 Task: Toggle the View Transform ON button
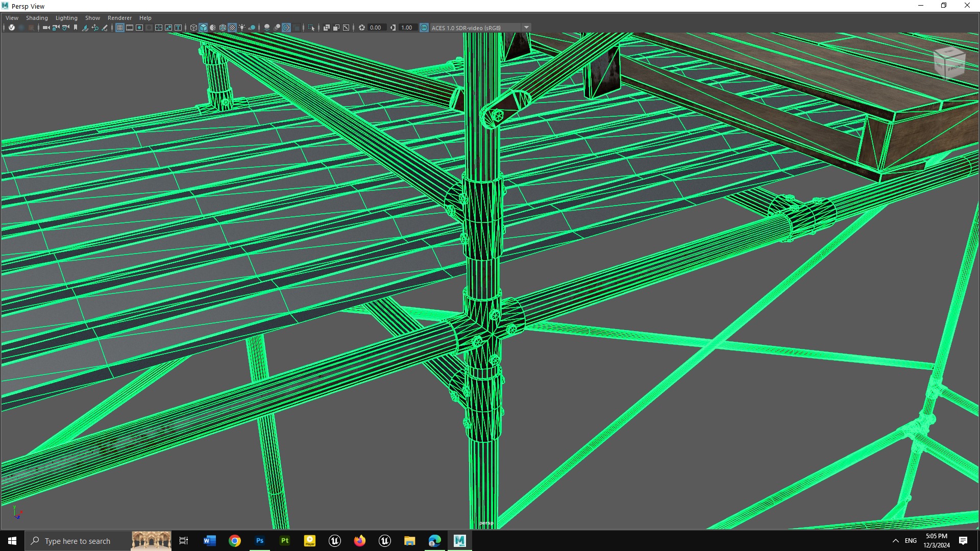[424, 28]
